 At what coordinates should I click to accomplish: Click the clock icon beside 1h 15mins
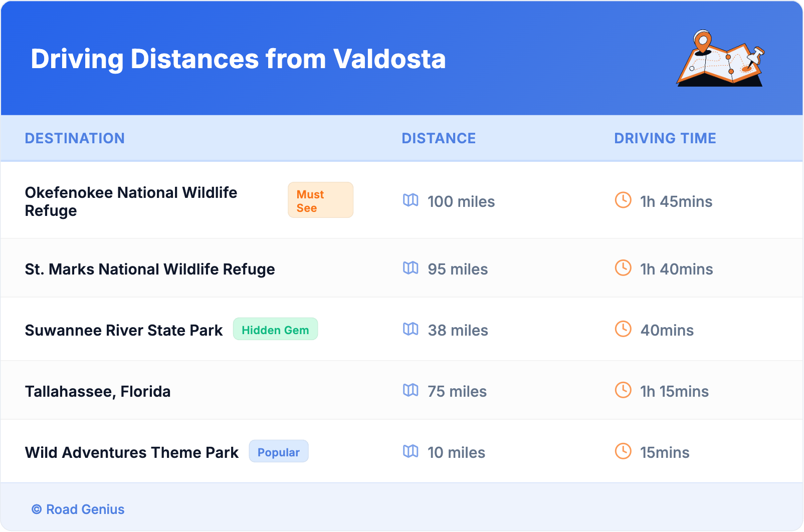pos(623,390)
